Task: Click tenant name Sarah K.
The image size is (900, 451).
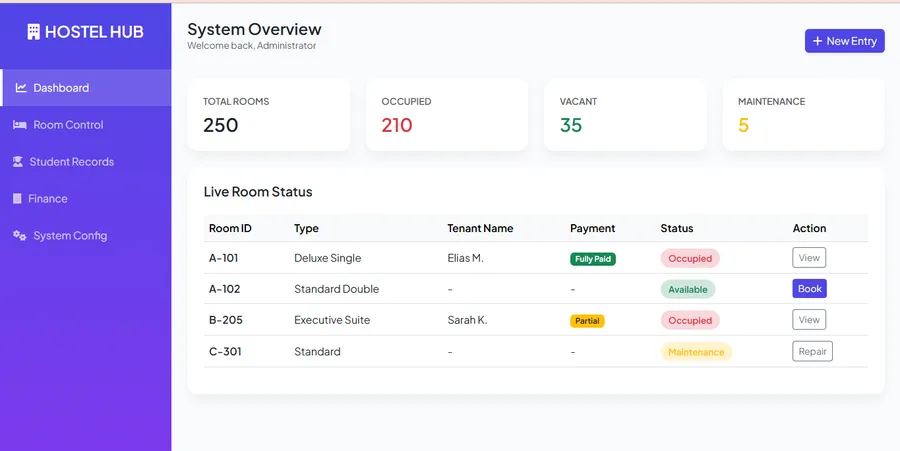Action: 467,320
